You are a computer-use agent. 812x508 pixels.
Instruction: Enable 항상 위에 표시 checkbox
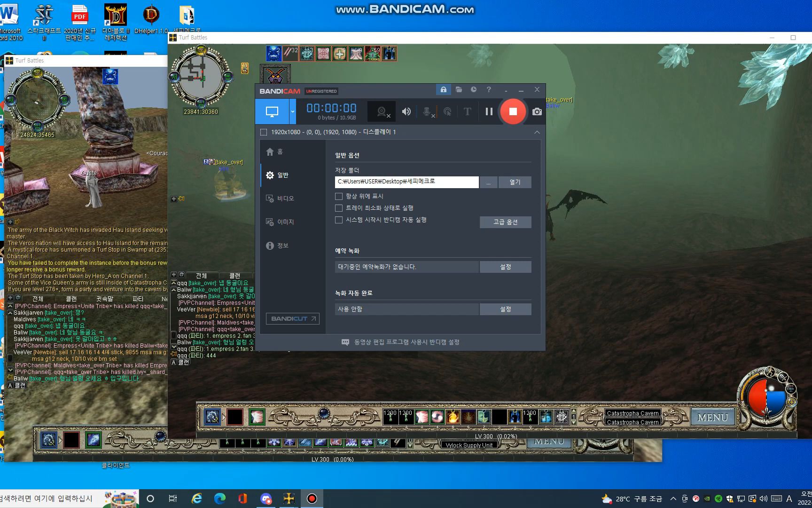point(339,196)
